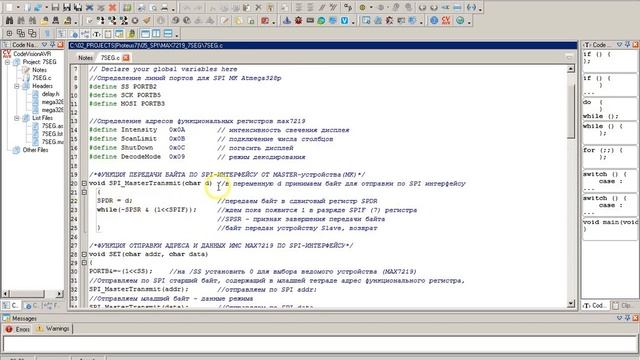Select the 7SEG.c editor tab
This screenshot has height=360, width=640.
pyautogui.click(x=110, y=58)
